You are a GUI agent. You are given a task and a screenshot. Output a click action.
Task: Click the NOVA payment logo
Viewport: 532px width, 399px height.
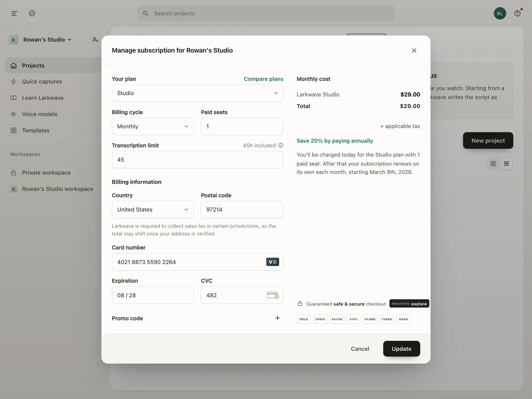[x=403, y=319]
